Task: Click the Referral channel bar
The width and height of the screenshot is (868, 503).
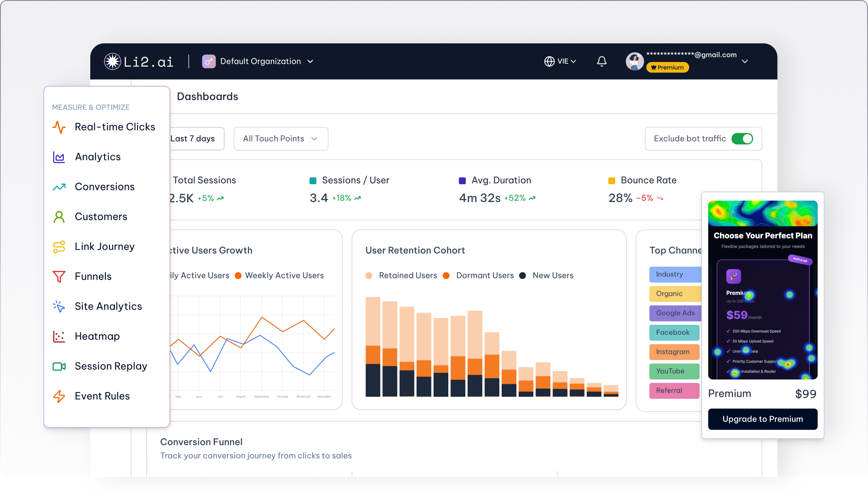Action: pos(674,391)
